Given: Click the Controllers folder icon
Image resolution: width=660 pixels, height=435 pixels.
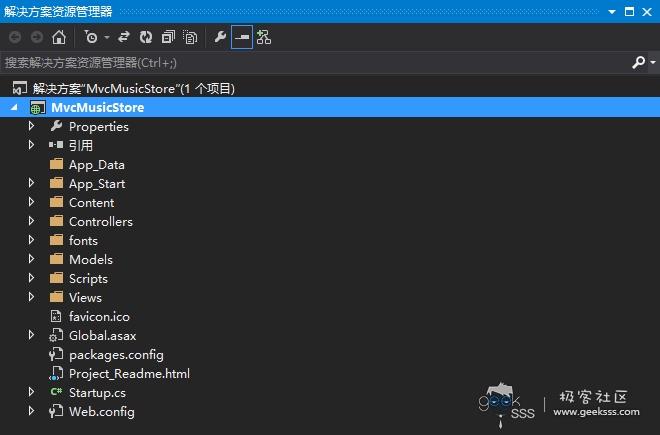Looking at the screenshot, I should point(56,221).
